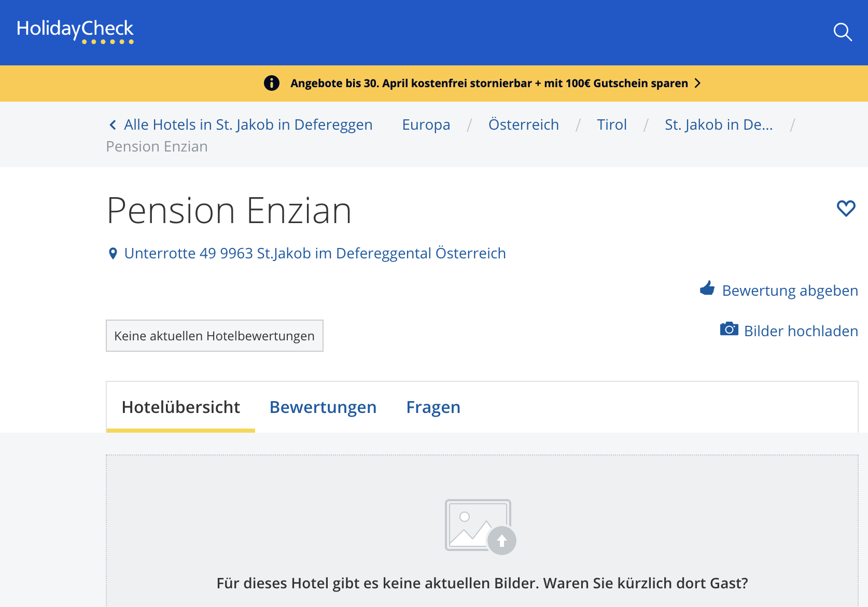Click Bilder hochladen
868x607 pixels.
[x=801, y=331]
